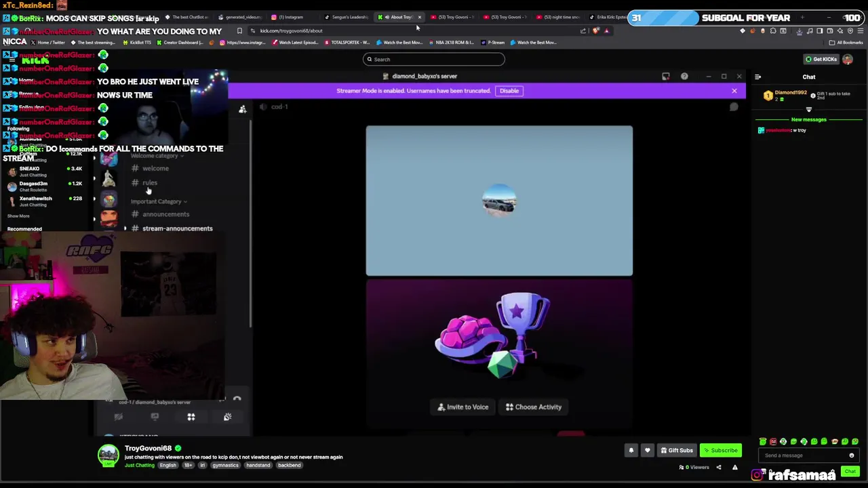Toggle Discord camera off icon
Screen dimensions: 868x488
click(118, 418)
